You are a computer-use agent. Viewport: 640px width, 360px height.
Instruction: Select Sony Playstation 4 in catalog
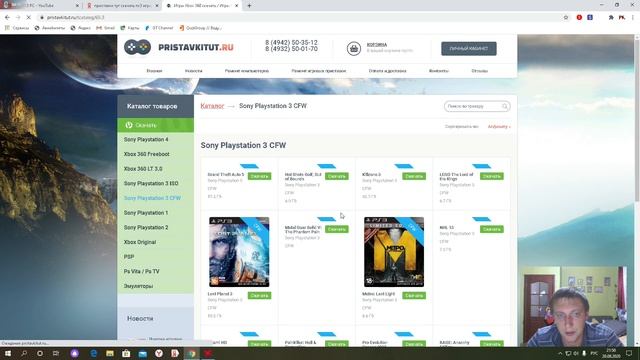click(146, 140)
